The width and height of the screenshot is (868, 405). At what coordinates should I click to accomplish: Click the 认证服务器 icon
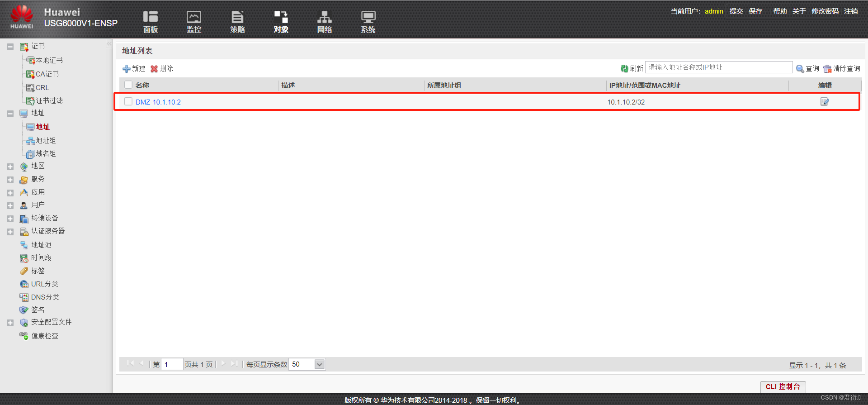coord(24,232)
